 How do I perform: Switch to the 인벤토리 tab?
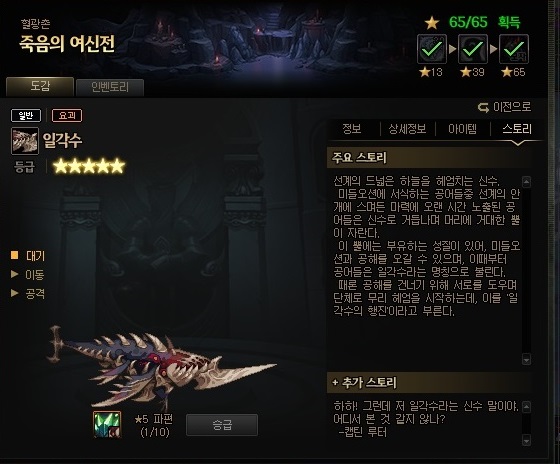pyautogui.click(x=110, y=88)
